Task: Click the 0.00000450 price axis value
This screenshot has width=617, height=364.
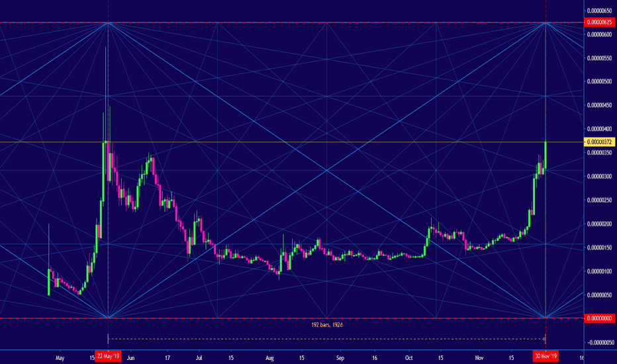Action: point(600,105)
